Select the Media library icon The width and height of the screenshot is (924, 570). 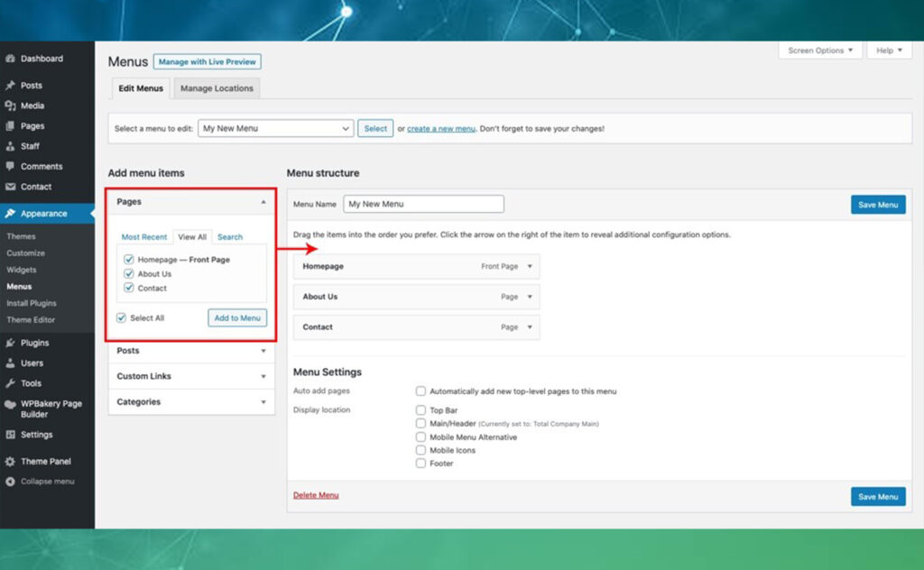(12, 106)
